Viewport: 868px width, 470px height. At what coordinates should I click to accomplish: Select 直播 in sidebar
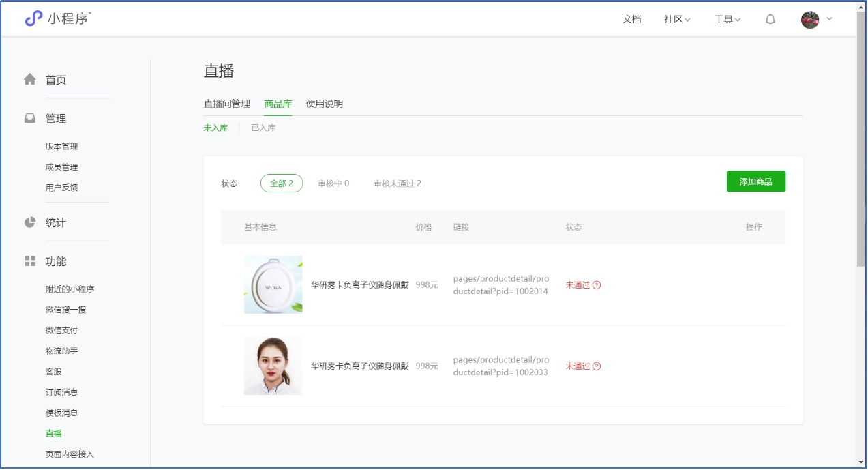[x=54, y=433]
